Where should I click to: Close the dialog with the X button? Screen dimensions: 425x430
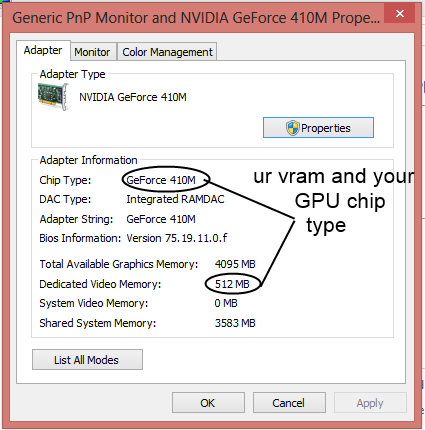pos(400,13)
